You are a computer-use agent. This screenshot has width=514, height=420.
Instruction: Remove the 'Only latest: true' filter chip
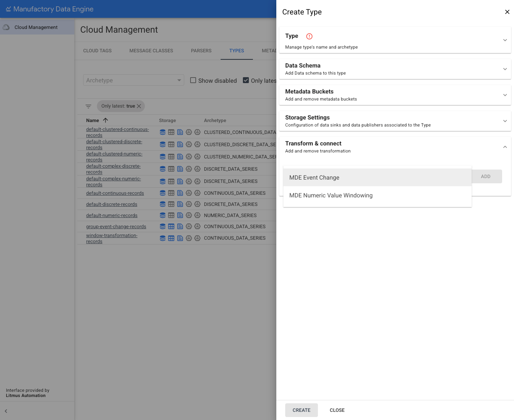click(139, 106)
